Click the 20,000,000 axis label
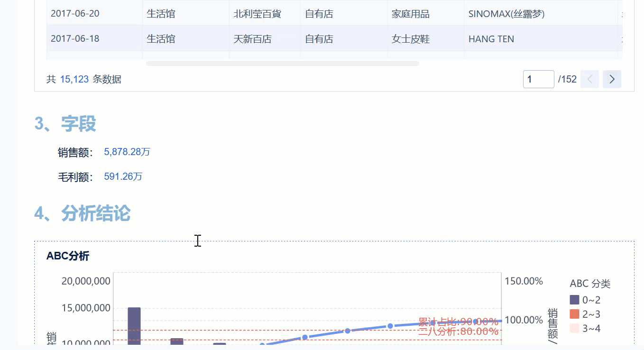 pos(86,281)
